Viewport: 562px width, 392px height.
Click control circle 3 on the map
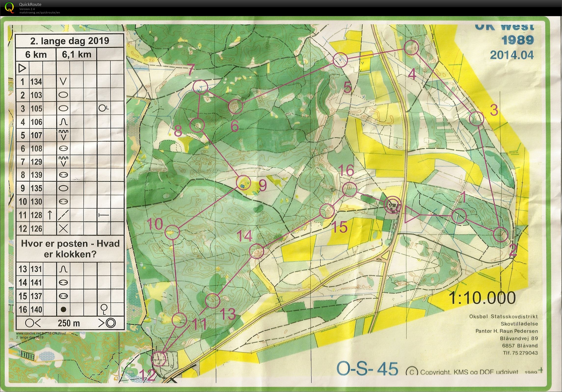[476, 119]
